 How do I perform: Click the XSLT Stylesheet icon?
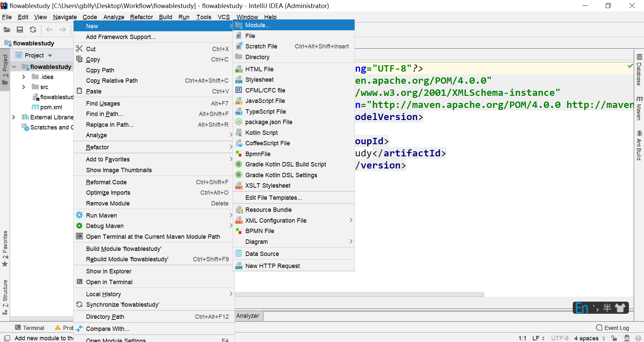(239, 186)
